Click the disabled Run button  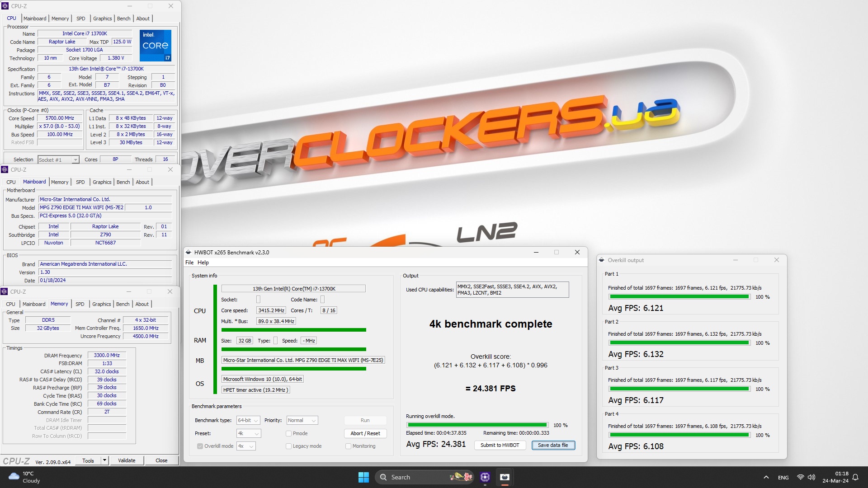[x=365, y=420]
